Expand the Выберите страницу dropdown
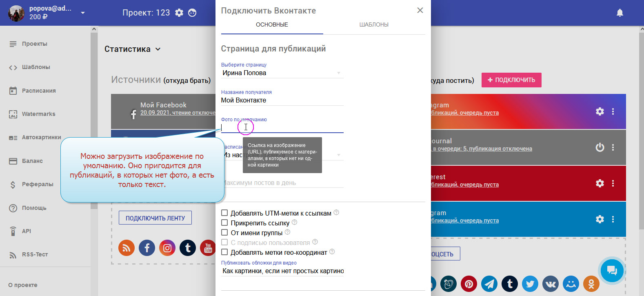 [282, 73]
